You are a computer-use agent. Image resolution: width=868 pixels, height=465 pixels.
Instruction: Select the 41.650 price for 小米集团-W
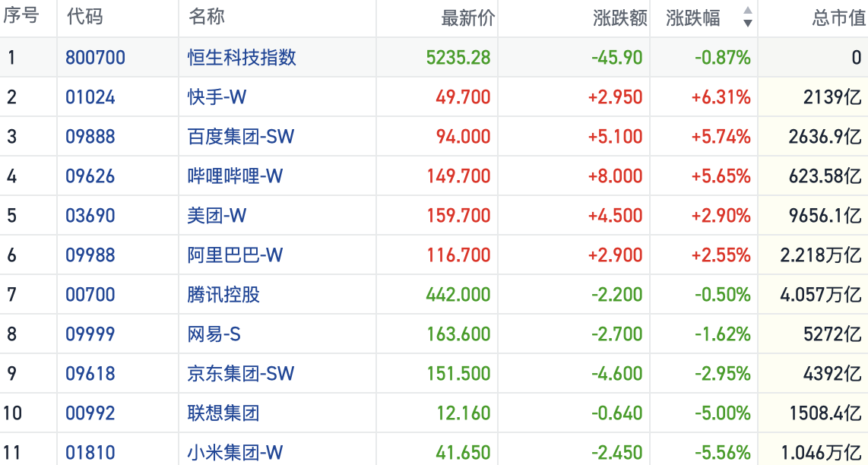coord(464,453)
